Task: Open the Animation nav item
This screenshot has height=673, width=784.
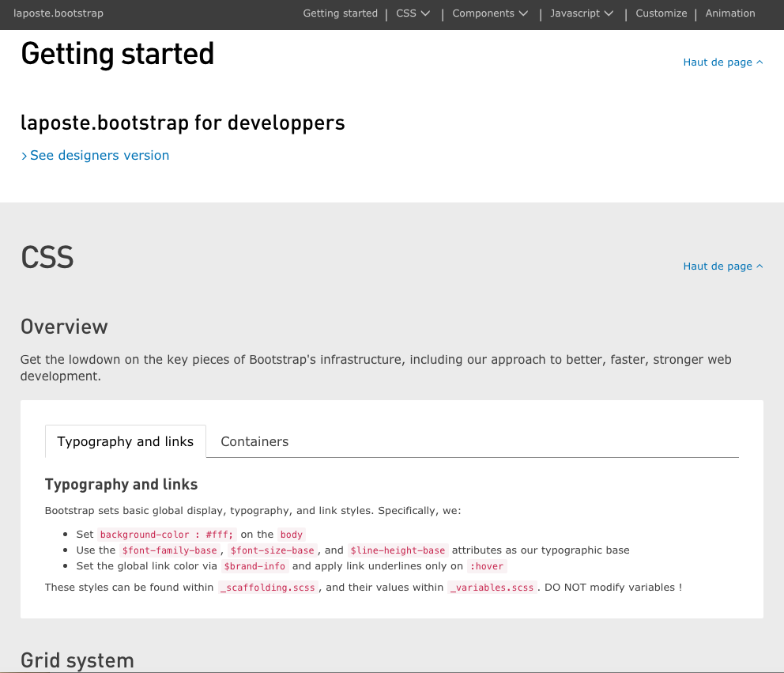Action: point(730,13)
